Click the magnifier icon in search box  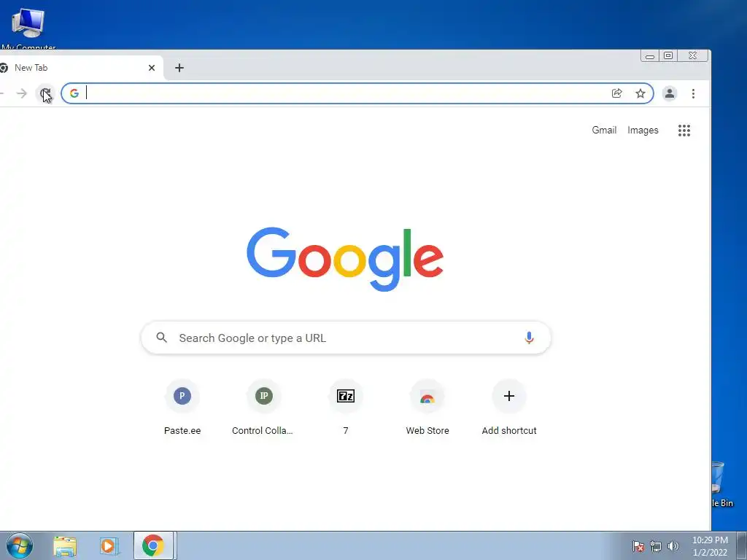[161, 338]
